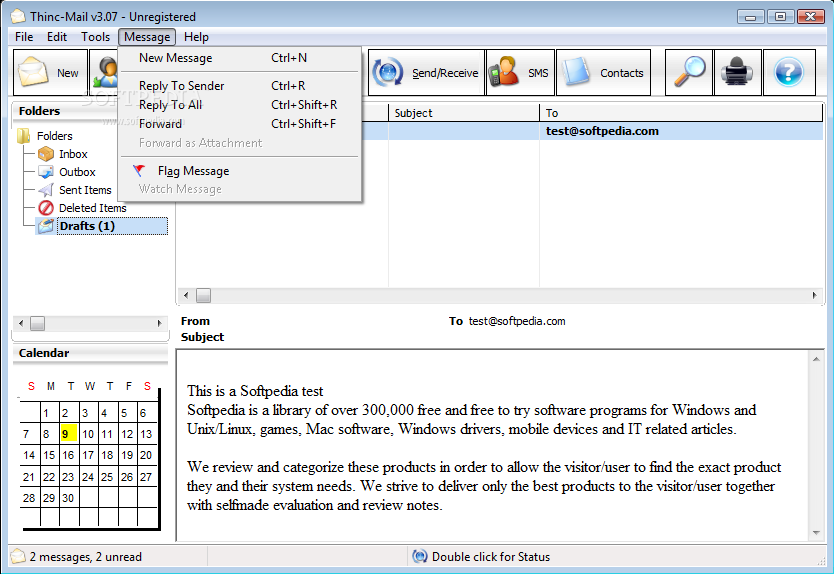Click the Inbox box icon
This screenshot has height=574, width=834.
[46, 154]
